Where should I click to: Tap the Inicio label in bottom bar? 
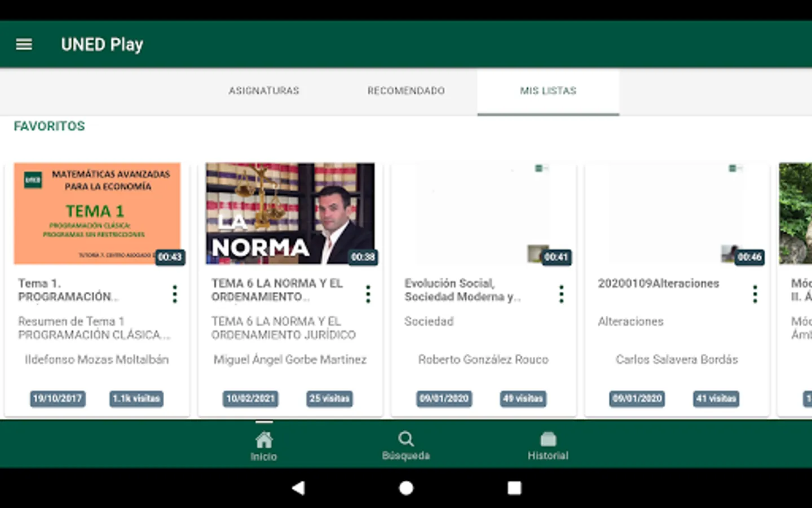pyautogui.click(x=264, y=457)
